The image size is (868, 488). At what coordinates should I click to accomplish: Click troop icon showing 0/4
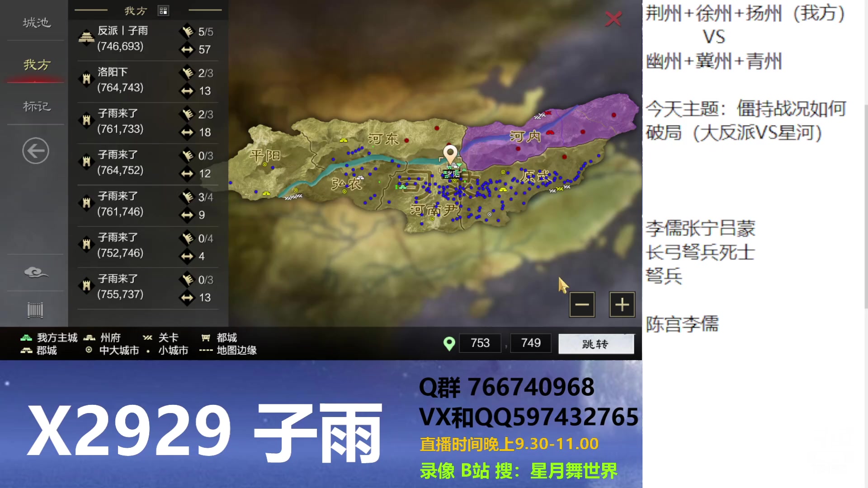coord(187,238)
